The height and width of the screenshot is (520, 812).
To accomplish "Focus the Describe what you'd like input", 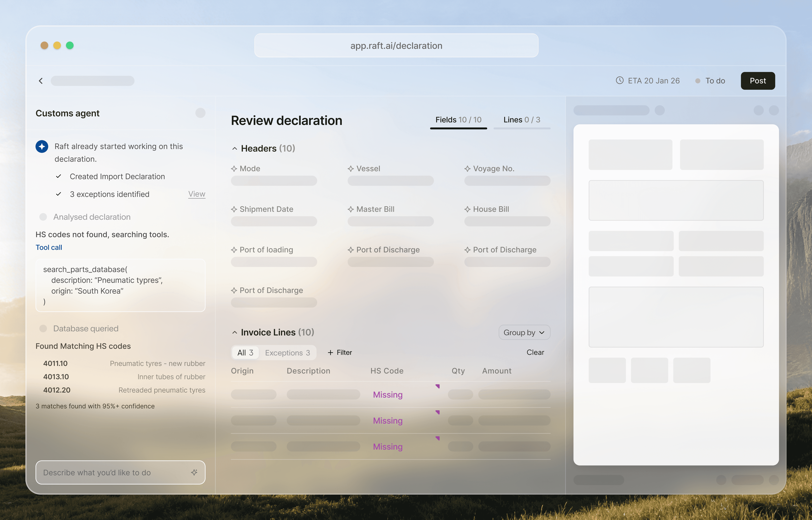I will [x=115, y=472].
